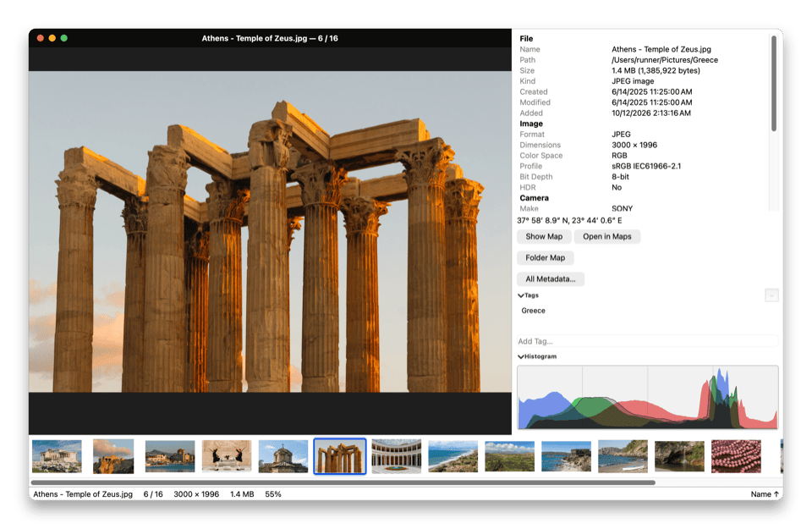812x529 pixels.
Task: Click the camera Make value SONY
Action: (x=622, y=209)
